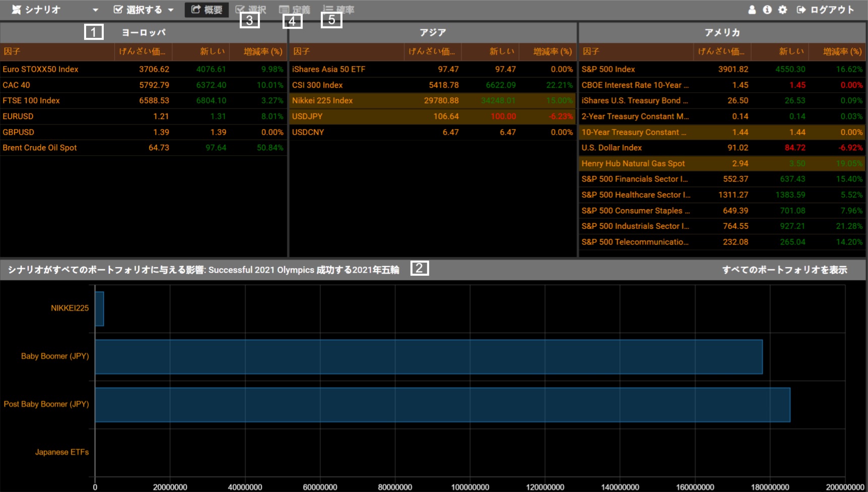This screenshot has height=492, width=868.
Task: Click the information icon in top bar
Action: coord(767,10)
